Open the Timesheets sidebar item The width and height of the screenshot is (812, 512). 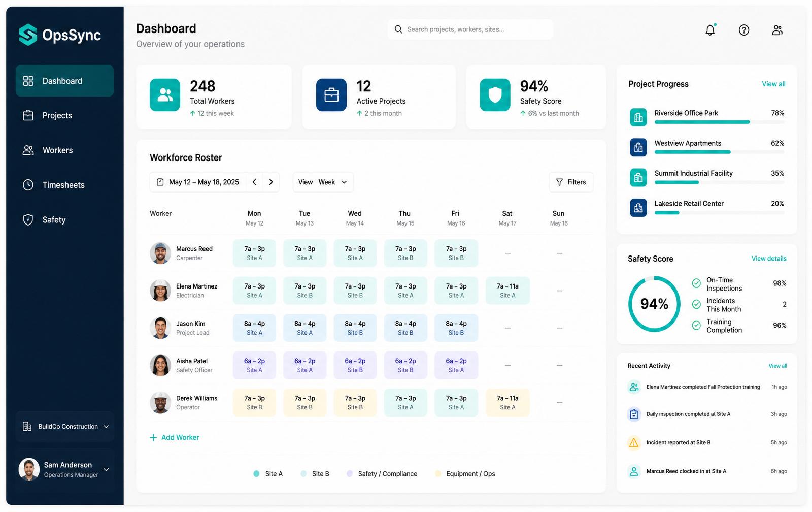(x=64, y=185)
